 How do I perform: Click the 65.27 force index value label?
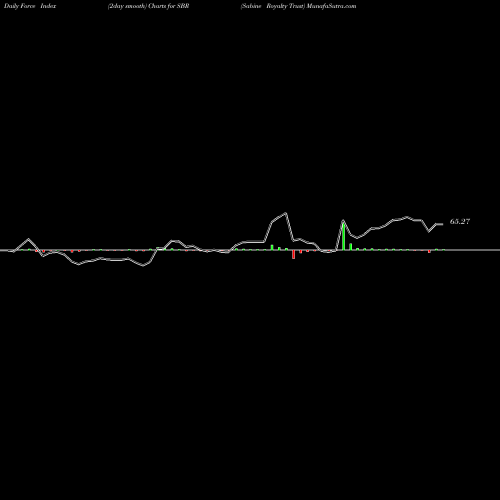tap(460, 222)
